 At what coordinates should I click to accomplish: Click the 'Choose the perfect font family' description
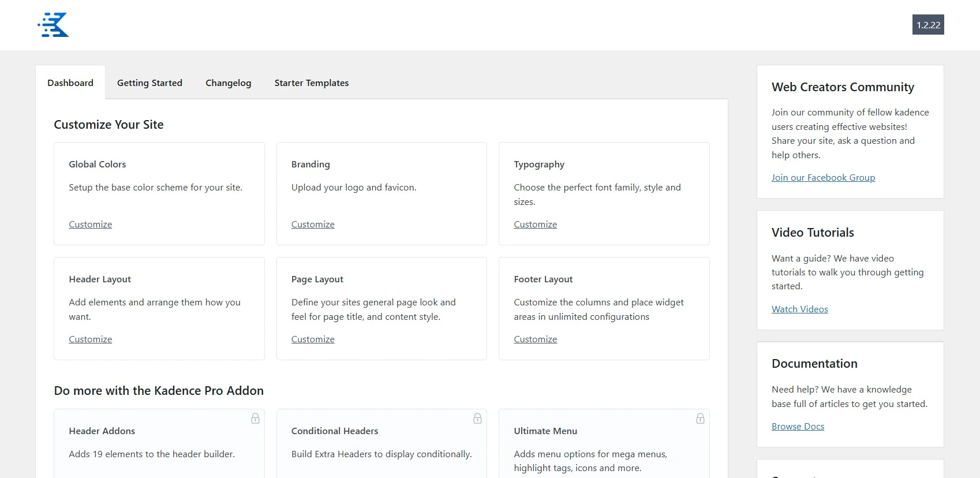click(597, 195)
